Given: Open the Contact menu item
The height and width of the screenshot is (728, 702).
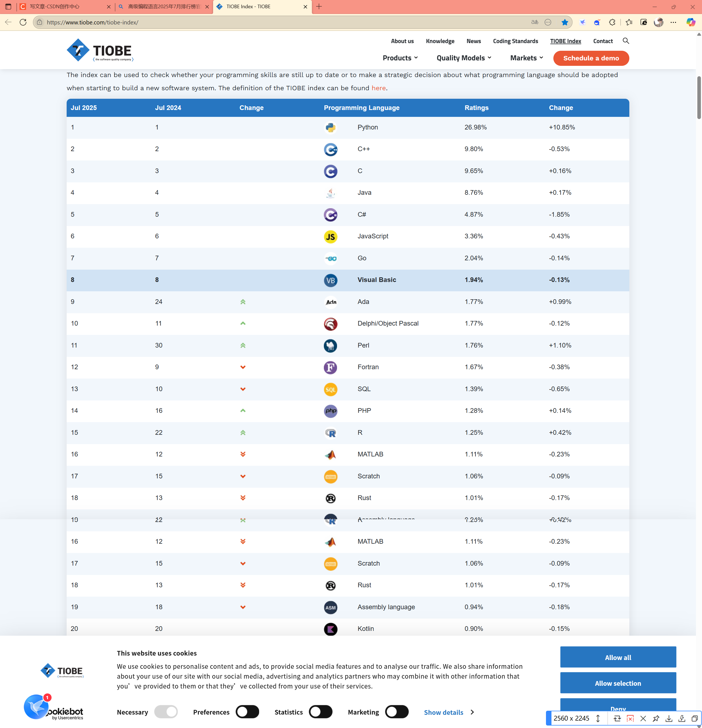Looking at the screenshot, I should pos(603,41).
